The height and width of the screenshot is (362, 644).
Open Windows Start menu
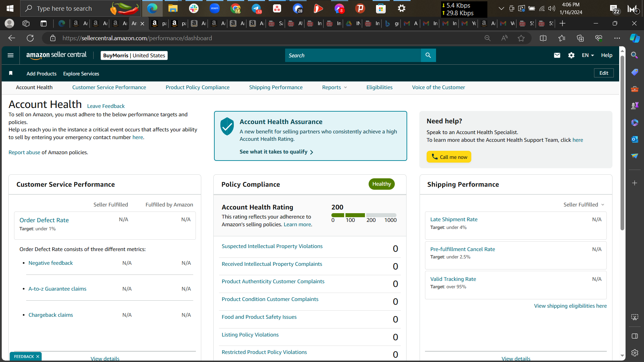click(10, 8)
